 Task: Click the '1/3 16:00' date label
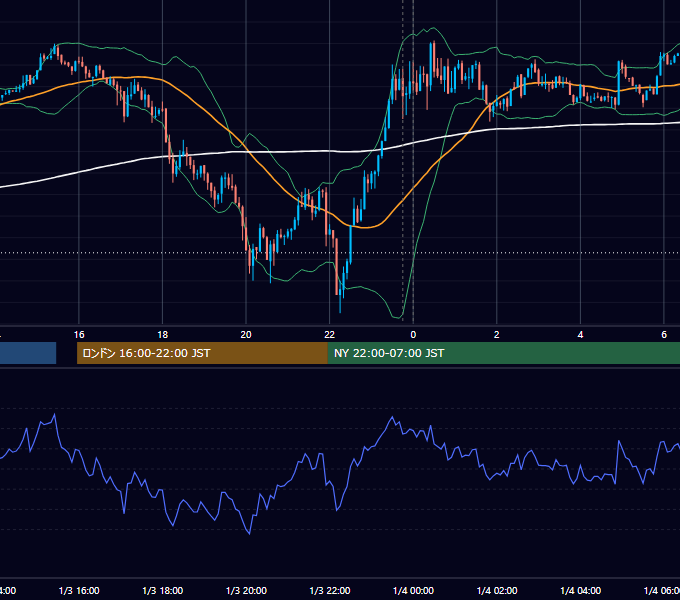pyautogui.click(x=79, y=590)
